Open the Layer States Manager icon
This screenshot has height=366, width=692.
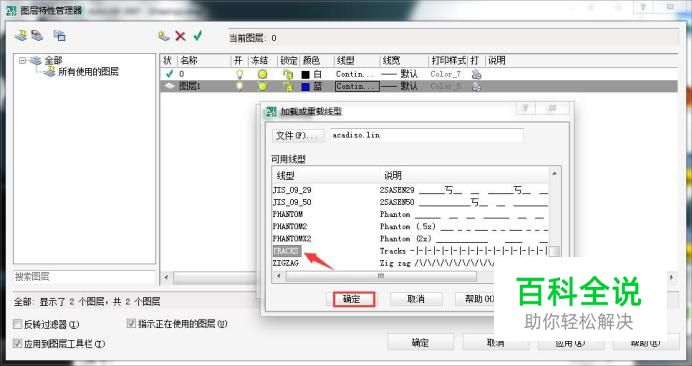[60, 36]
